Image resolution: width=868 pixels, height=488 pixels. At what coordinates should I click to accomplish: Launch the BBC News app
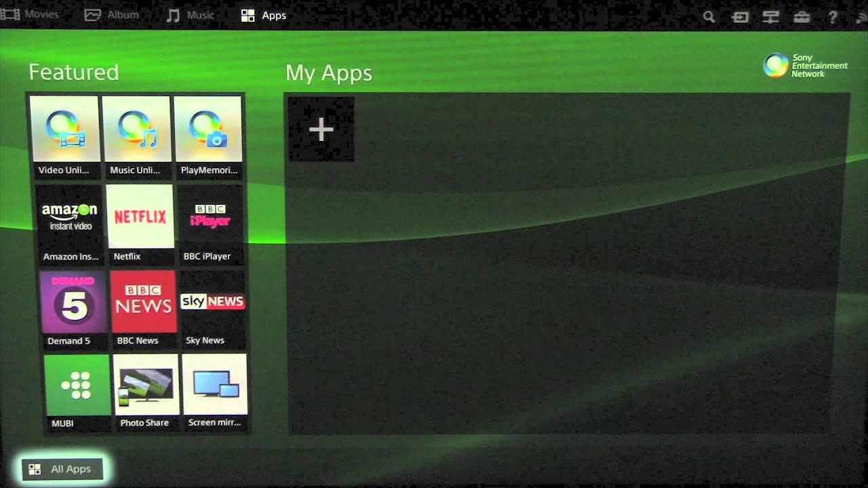[143, 309]
